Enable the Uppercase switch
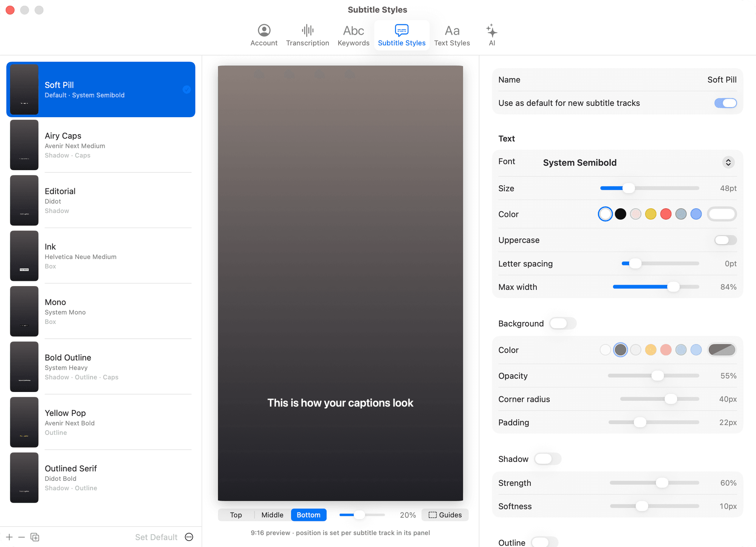 click(x=725, y=240)
